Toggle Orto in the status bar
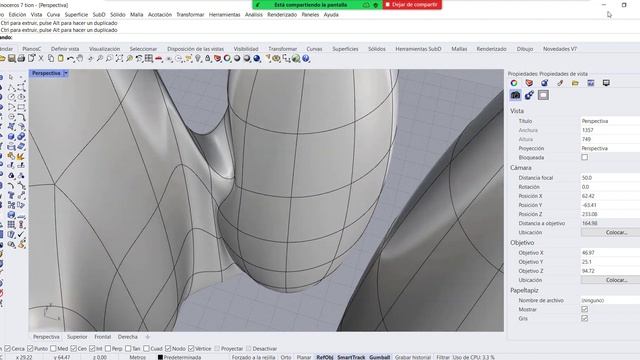 click(286, 357)
